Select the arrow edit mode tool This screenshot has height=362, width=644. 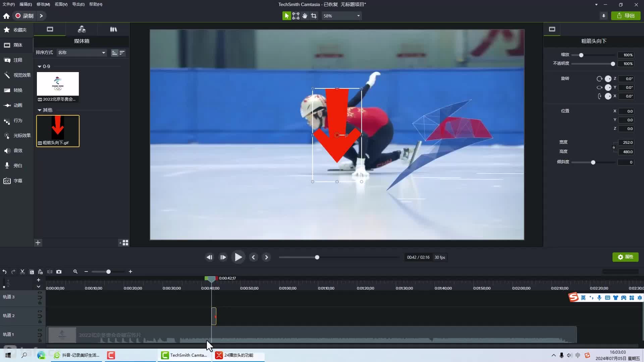click(286, 16)
